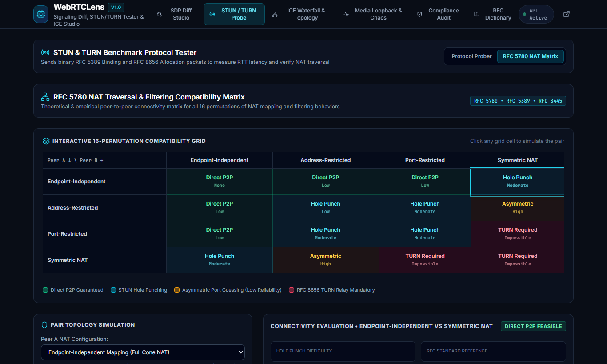Click the DIRECT P2P FEASIBLE status badge
Viewport: 607px width, 364px height.
[533, 326]
